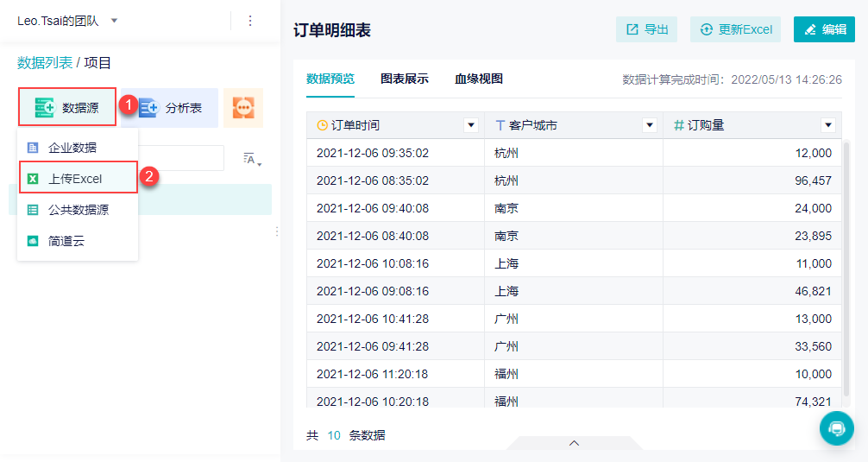The height and width of the screenshot is (462, 868).
Task: Click the orange more-options icon button
Action: 242,108
